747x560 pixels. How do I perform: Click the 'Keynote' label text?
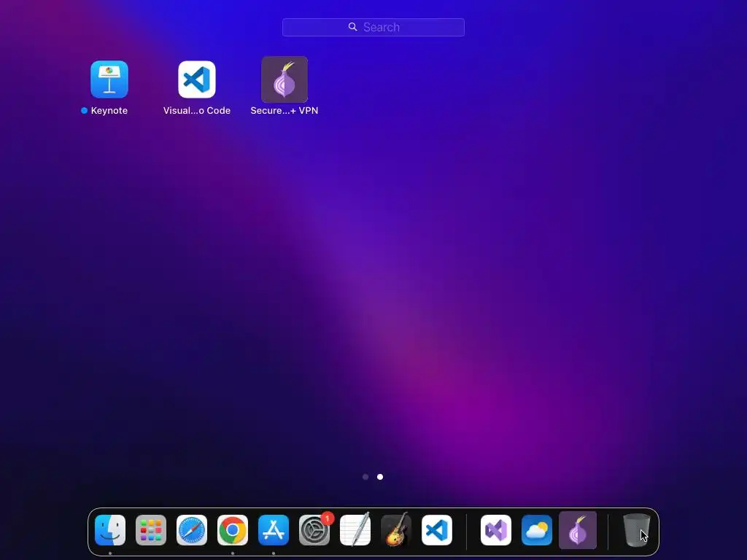(109, 111)
